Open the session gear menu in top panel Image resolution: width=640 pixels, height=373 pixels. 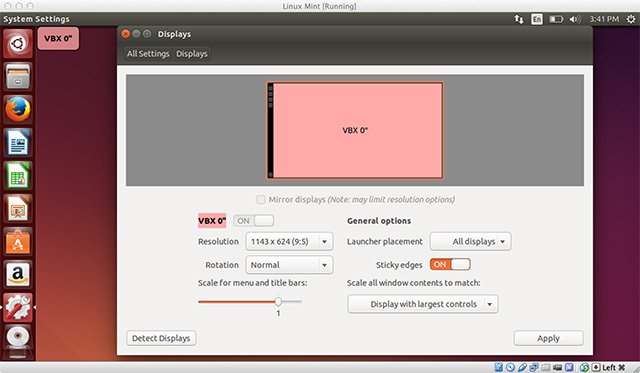(x=631, y=19)
